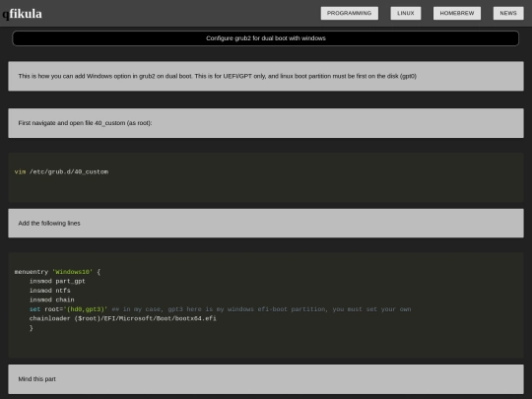Open the PROGRAMMING section

[349, 13]
